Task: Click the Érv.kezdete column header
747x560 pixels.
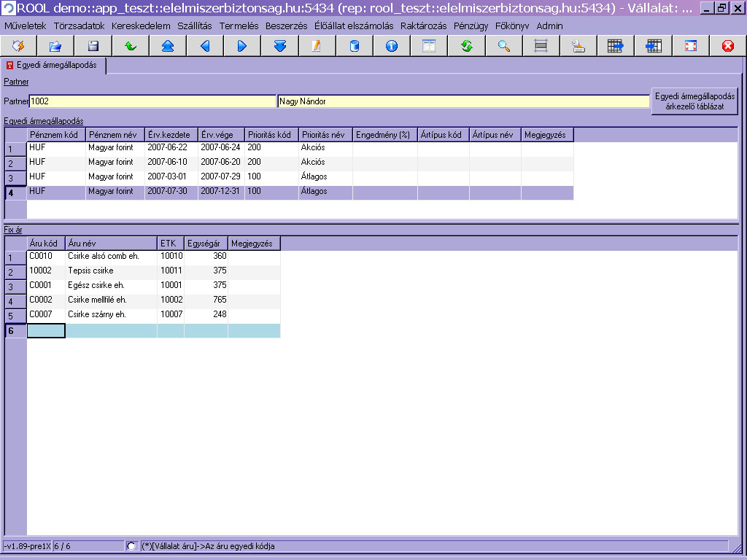Action: (x=171, y=135)
